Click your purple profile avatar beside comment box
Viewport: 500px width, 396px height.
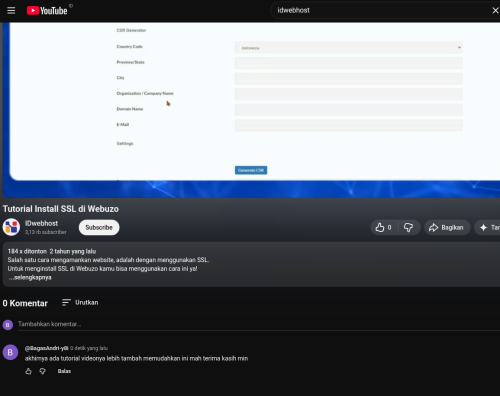coord(8,325)
